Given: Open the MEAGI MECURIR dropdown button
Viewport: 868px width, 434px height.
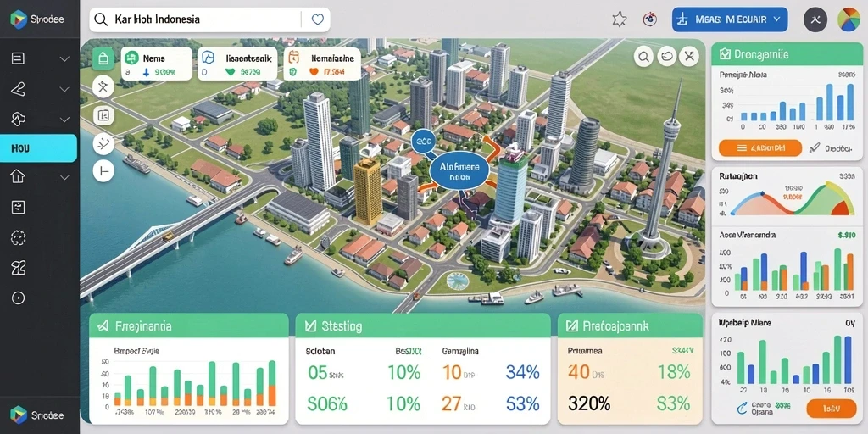Looking at the screenshot, I should click(730, 19).
